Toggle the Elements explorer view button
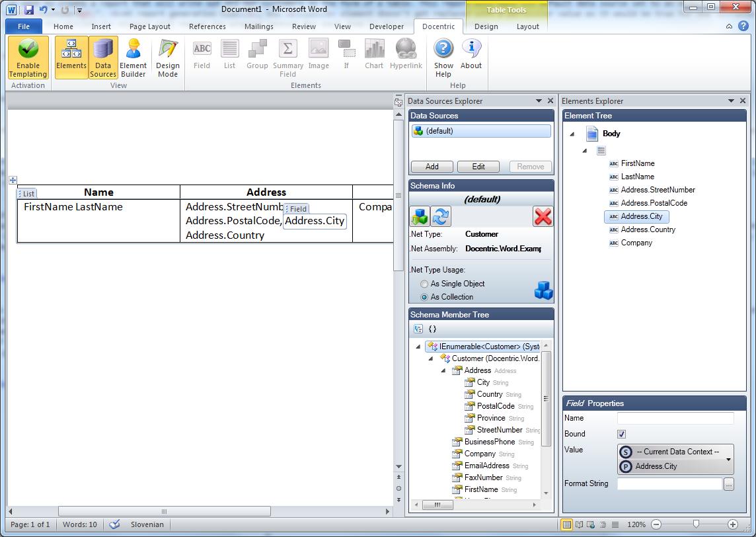Viewport: 756px width, 537px height. [x=71, y=58]
